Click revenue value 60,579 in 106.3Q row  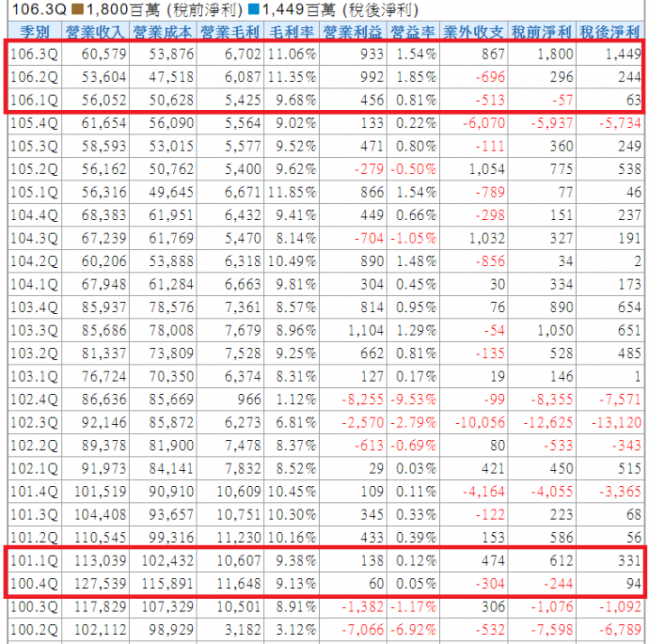[x=104, y=54]
